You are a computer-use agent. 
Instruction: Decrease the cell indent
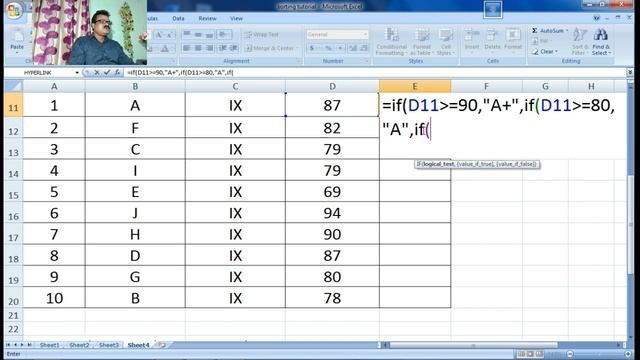(x=223, y=48)
